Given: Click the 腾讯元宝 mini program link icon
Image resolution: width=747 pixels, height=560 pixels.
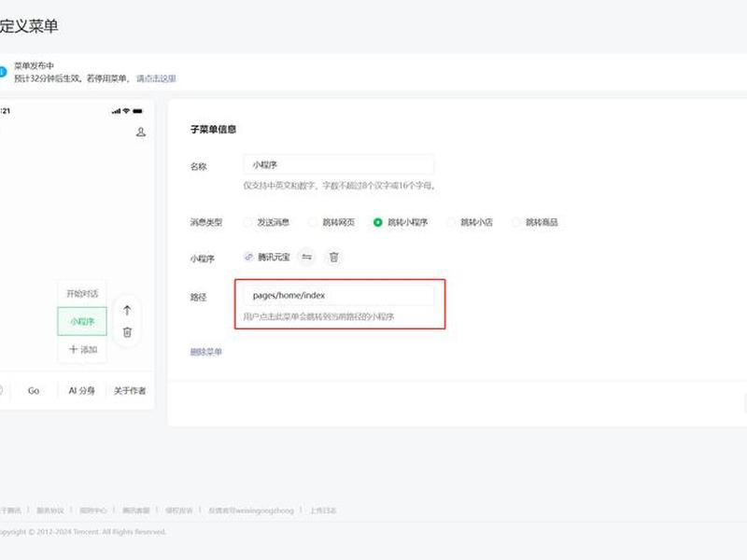Looking at the screenshot, I should click(x=248, y=258).
